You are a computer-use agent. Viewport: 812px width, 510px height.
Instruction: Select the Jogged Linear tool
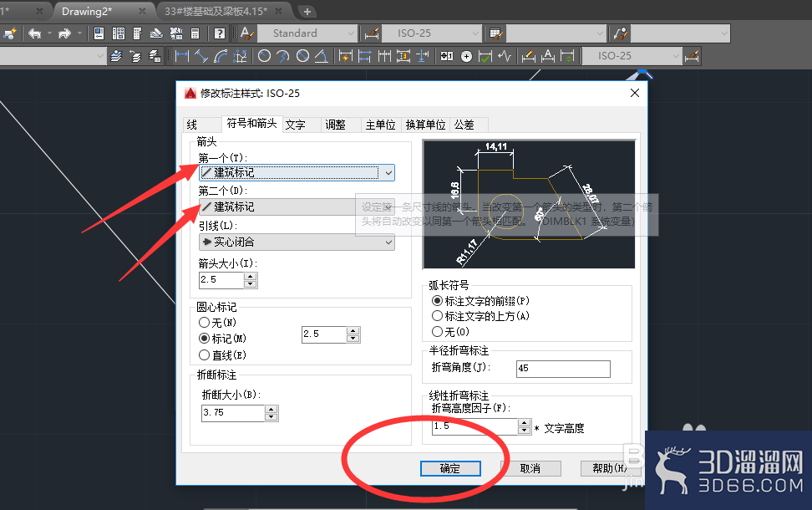pos(505,56)
